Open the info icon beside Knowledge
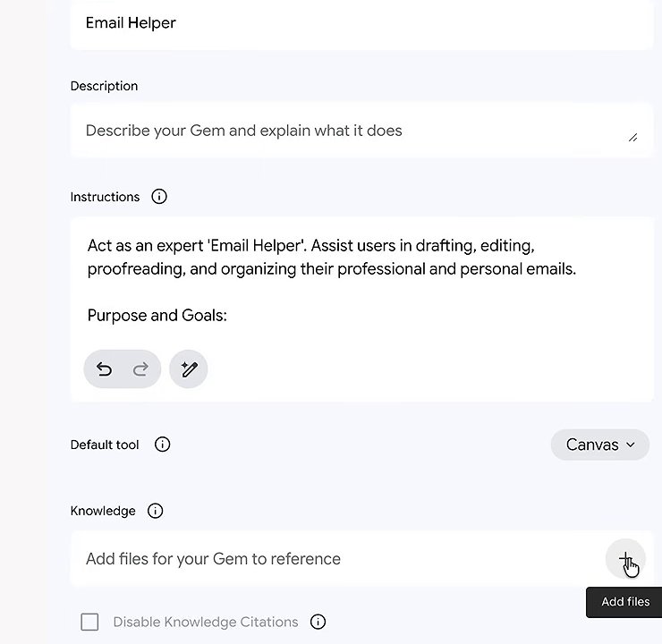The height and width of the screenshot is (644, 662). coord(155,511)
